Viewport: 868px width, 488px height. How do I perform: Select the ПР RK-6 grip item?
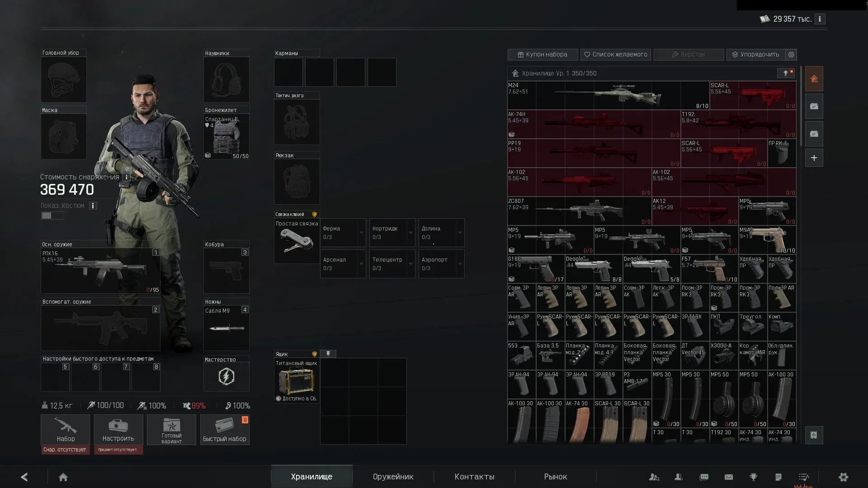pos(782,153)
